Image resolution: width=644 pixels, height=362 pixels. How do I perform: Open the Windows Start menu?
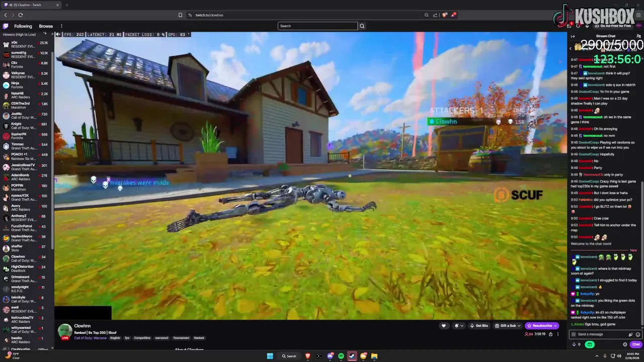[270, 356]
